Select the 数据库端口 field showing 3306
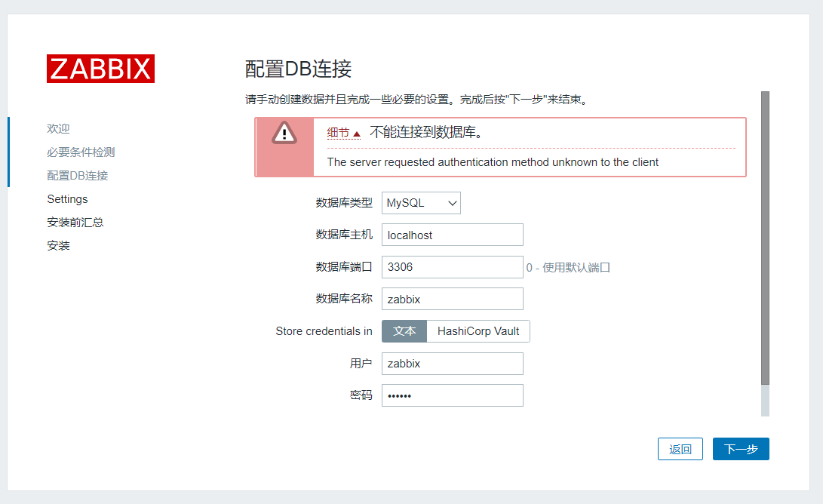This screenshot has height=504, width=823. pyautogui.click(x=452, y=266)
